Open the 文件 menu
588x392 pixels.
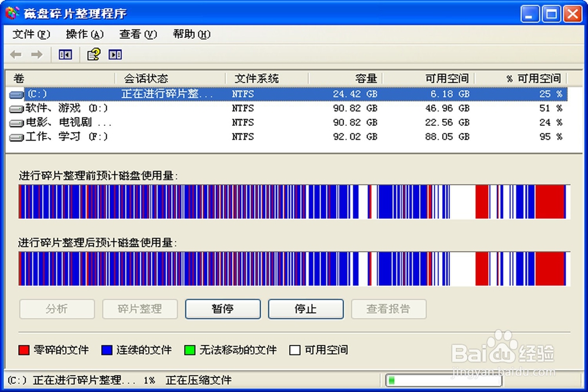click(30, 34)
